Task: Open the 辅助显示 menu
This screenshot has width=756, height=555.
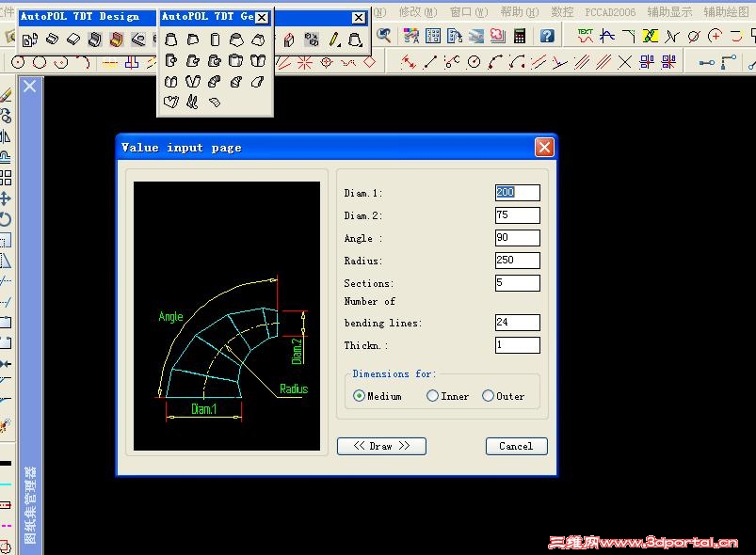Action: (669, 12)
